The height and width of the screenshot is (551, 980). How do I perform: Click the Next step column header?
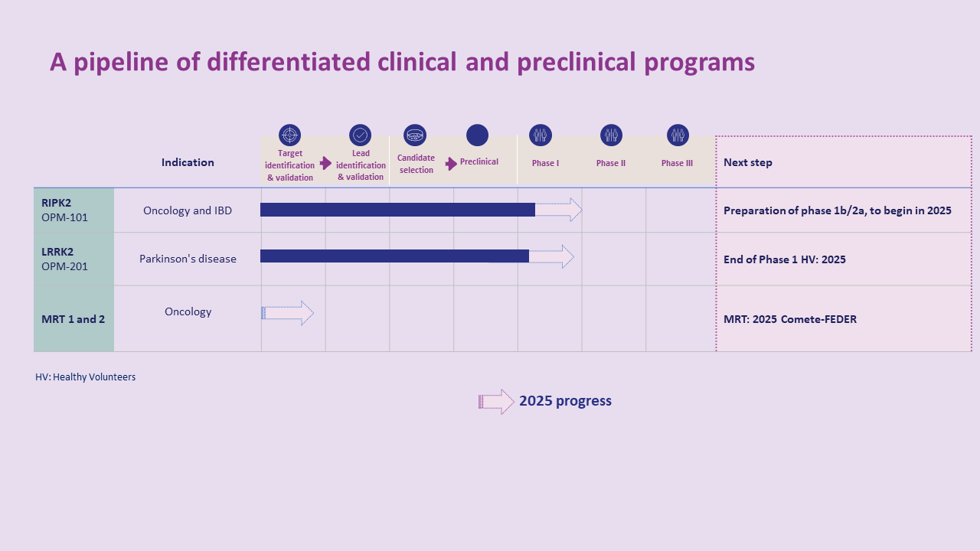point(748,162)
